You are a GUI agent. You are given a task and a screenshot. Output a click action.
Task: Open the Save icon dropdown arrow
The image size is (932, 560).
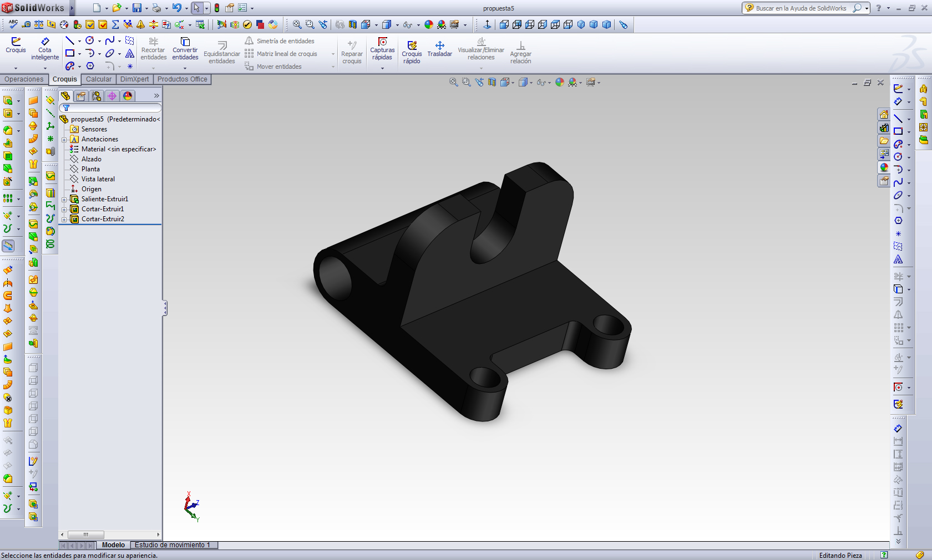point(146,8)
